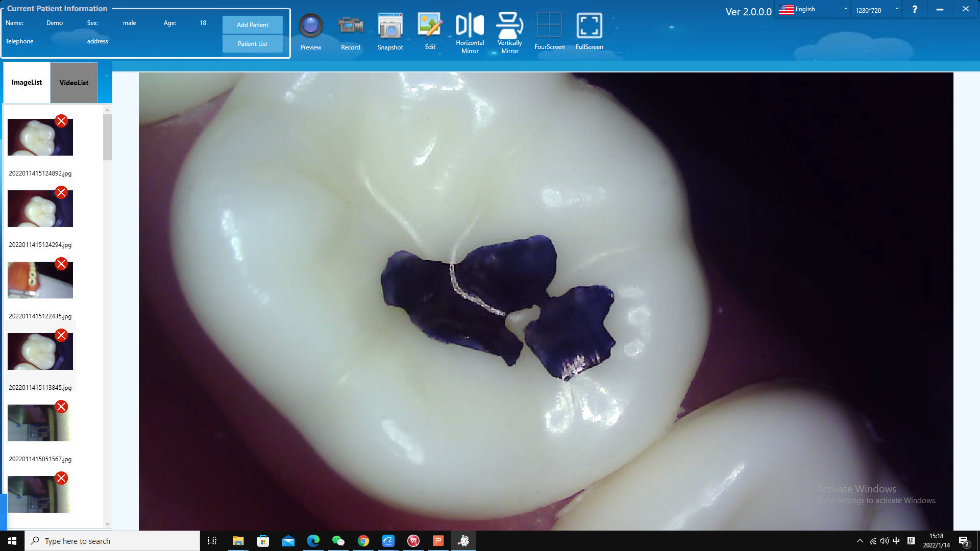This screenshot has height=551, width=980.
Task: Delete image 2022011415124892.jpg with red X
Action: [x=61, y=121]
